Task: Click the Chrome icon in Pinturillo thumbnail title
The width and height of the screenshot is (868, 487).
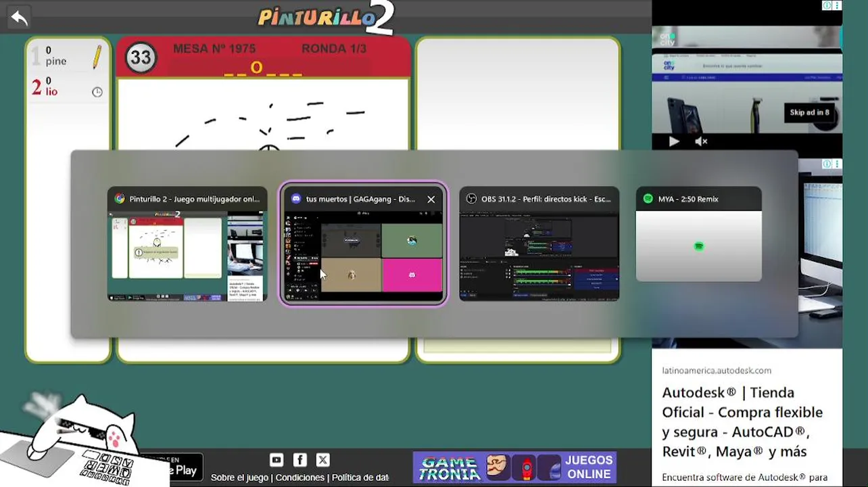Action: 120,199
